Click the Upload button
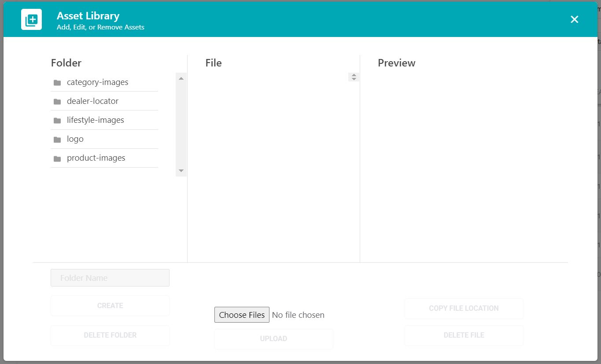The width and height of the screenshot is (601, 364). (x=273, y=339)
